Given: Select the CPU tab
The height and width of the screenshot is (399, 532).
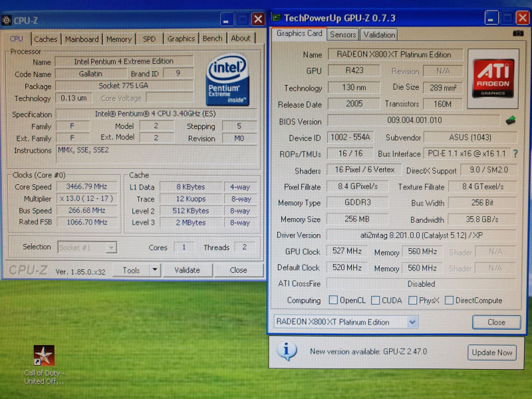Looking at the screenshot, I should click(16, 39).
